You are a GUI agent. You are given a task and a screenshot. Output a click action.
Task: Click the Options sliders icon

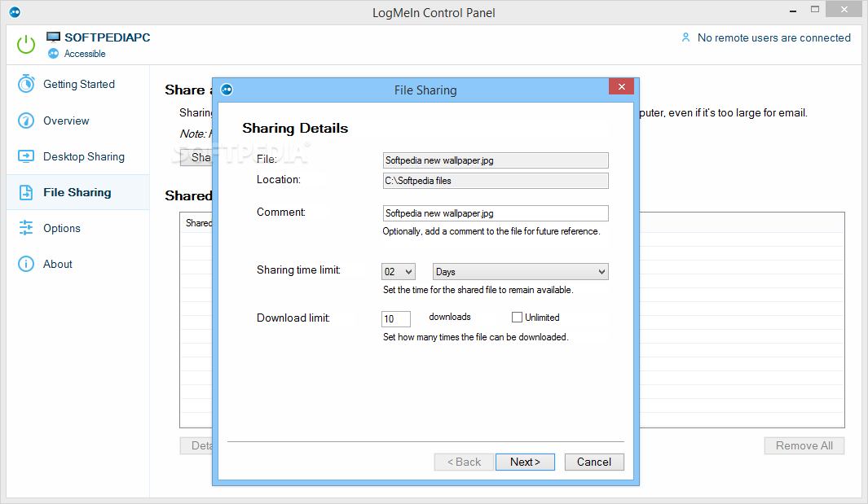pyautogui.click(x=26, y=228)
